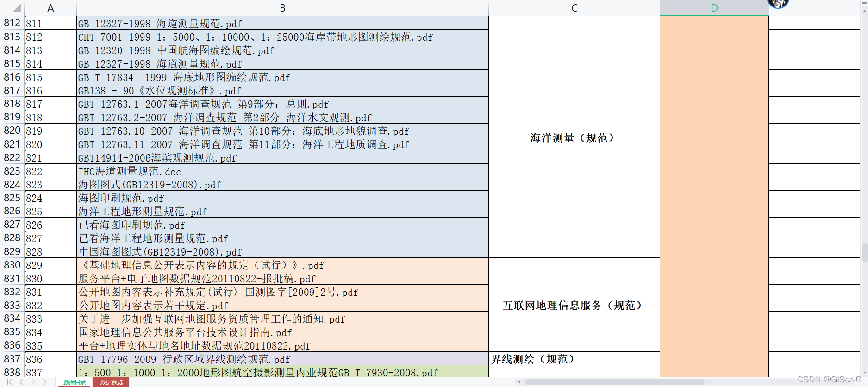Select cell '平台+地理实体与地名地址数据规范20110822.pdf'
The image size is (868, 387).
(282, 345)
